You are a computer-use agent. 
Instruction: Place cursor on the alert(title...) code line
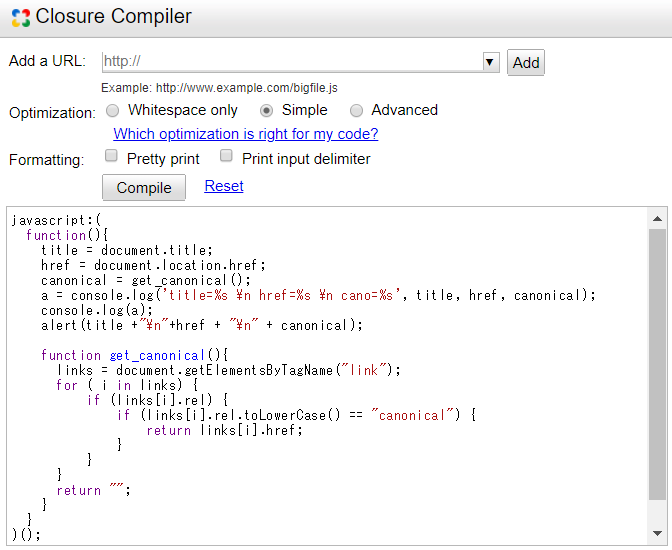(202, 325)
